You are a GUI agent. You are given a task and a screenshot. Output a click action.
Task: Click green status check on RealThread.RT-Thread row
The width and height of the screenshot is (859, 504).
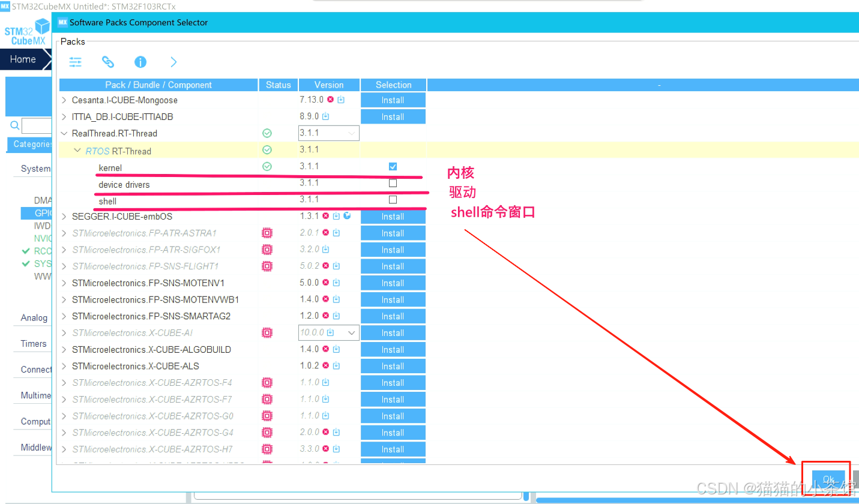tap(267, 133)
